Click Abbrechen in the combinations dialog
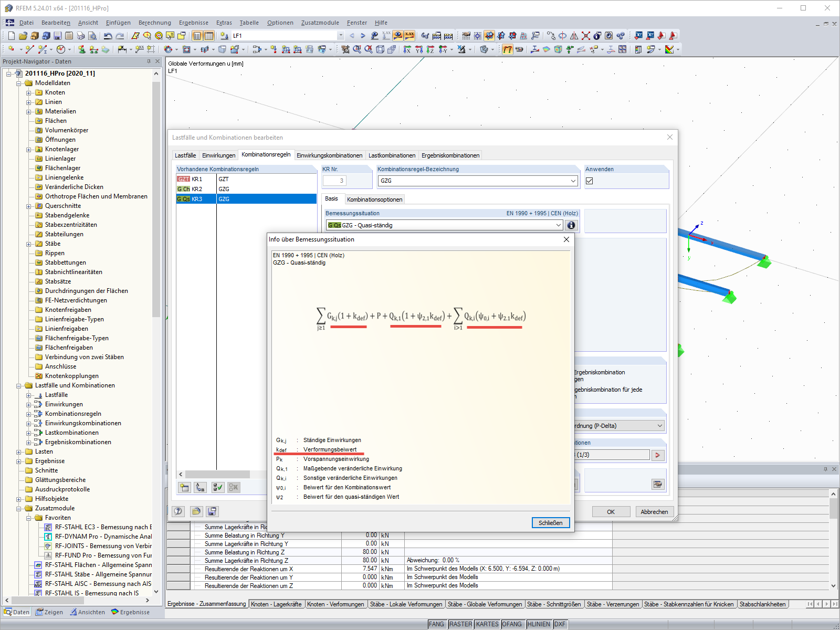 click(x=654, y=512)
